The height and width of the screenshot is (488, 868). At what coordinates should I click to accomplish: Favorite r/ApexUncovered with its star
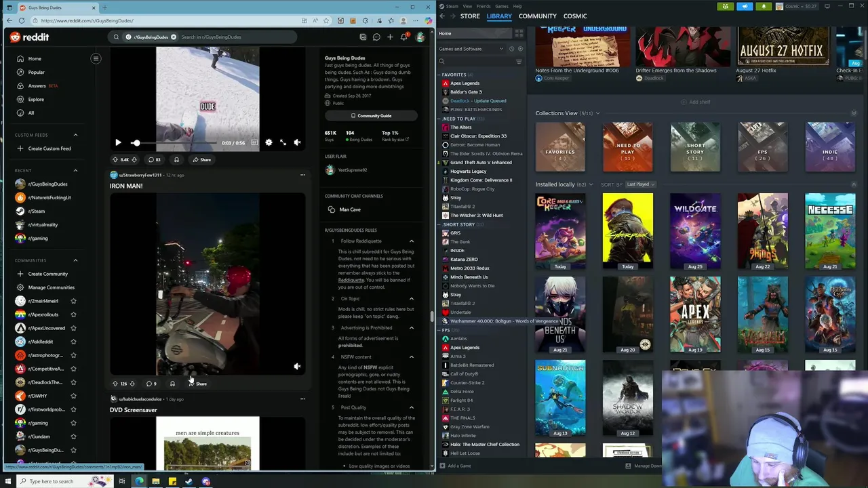[x=73, y=328]
